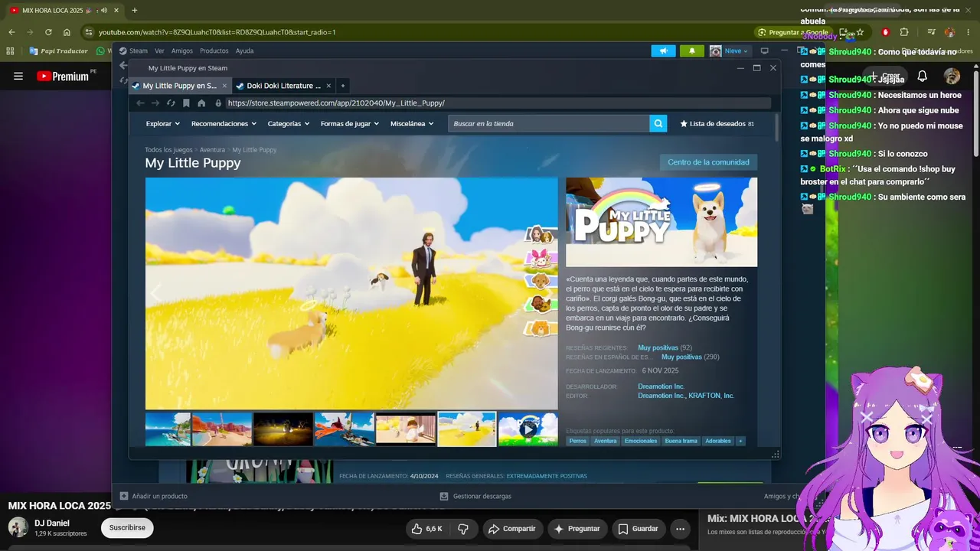Play the trailer thumbnail with play icon

coord(528,429)
